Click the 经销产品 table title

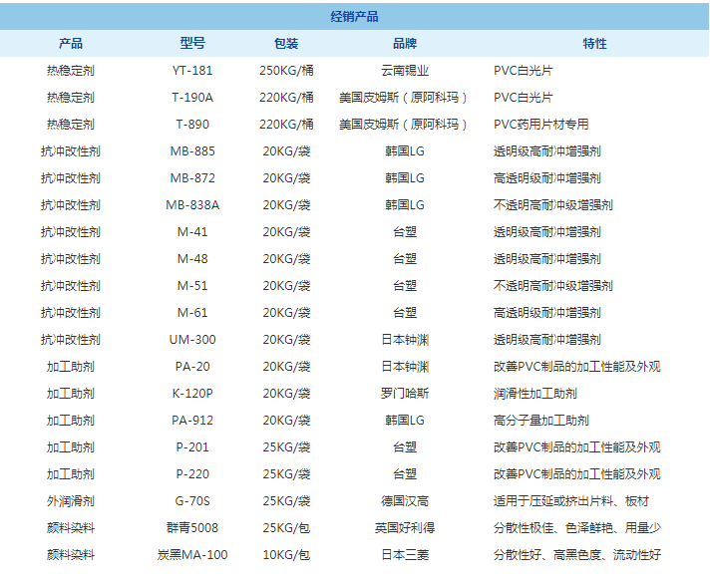coord(354,17)
